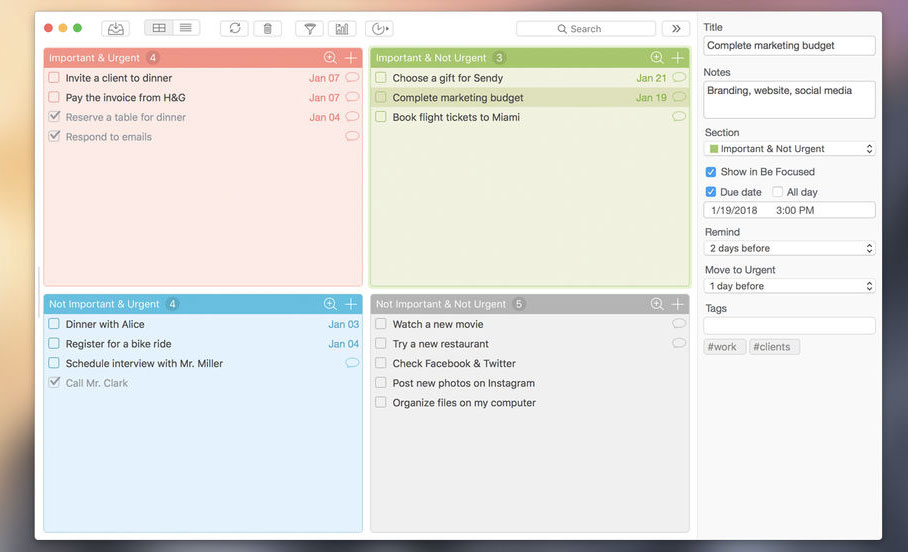Image resolution: width=908 pixels, height=552 pixels.
Task: Click the sync refresh toolbar icon
Action: [x=235, y=28]
